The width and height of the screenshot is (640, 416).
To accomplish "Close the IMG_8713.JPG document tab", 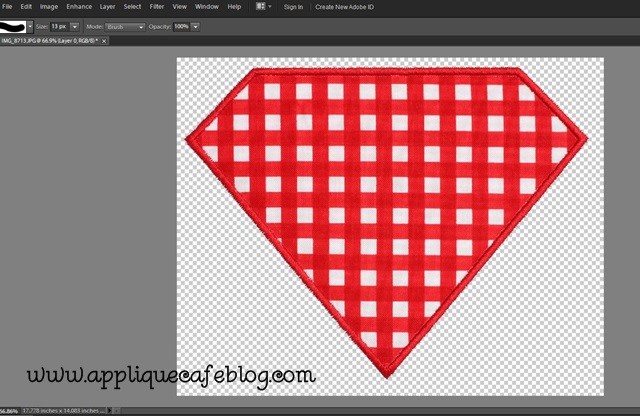I will coord(104,41).
